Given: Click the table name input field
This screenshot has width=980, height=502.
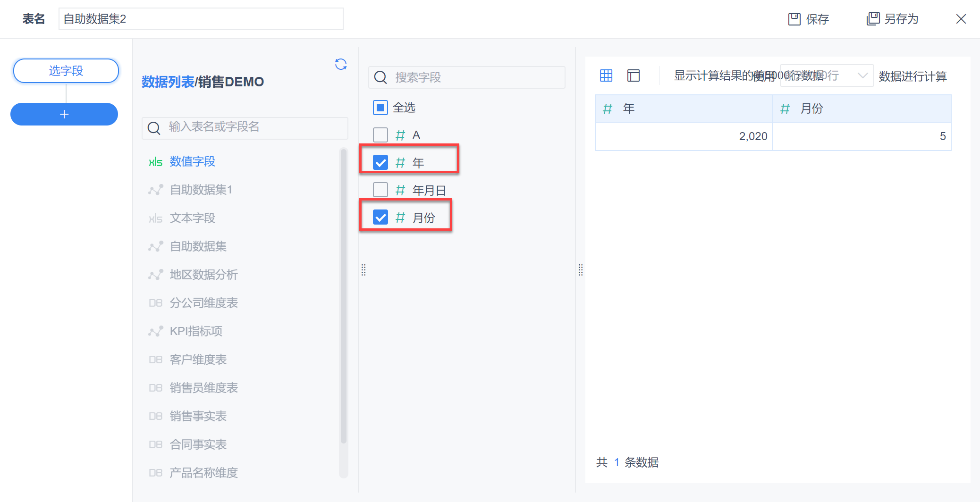Looking at the screenshot, I should point(201,19).
